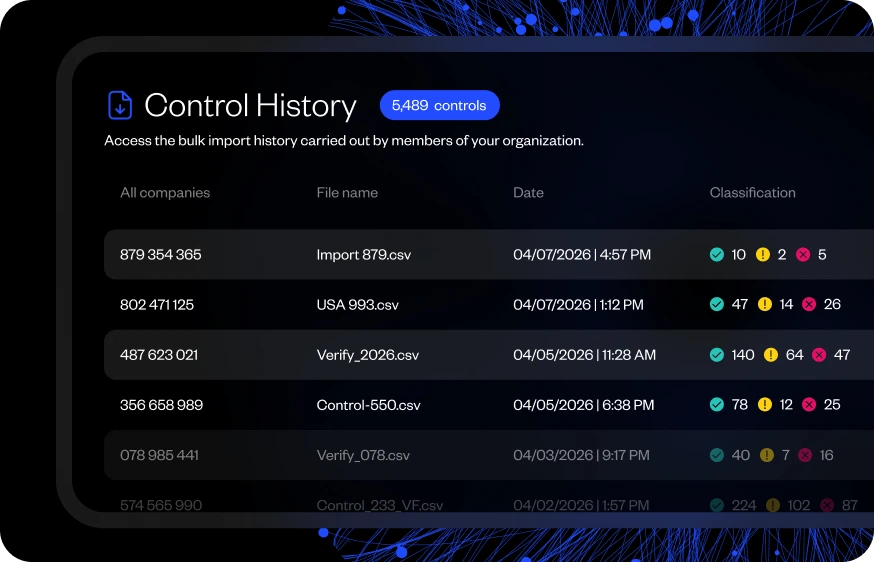Click the All companies column header
This screenshot has width=874, height=562.
pyautogui.click(x=165, y=193)
